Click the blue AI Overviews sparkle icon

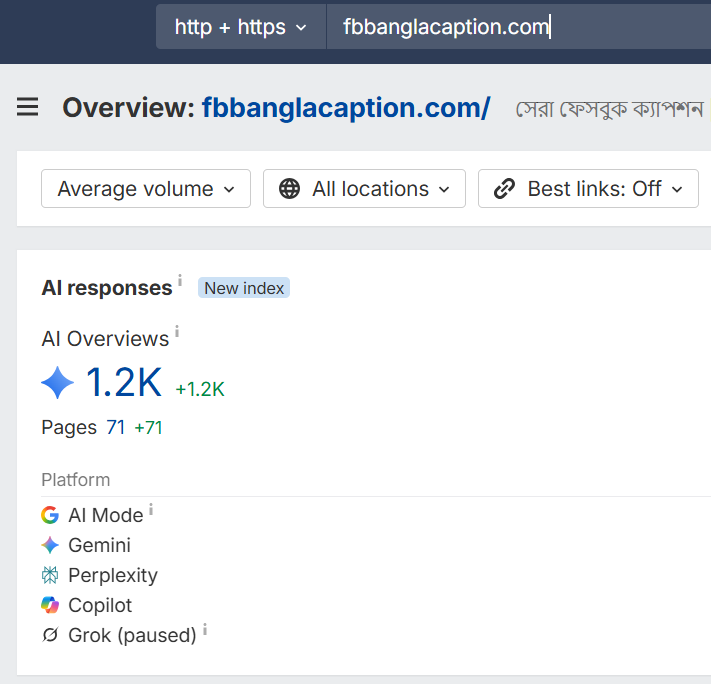(x=58, y=382)
